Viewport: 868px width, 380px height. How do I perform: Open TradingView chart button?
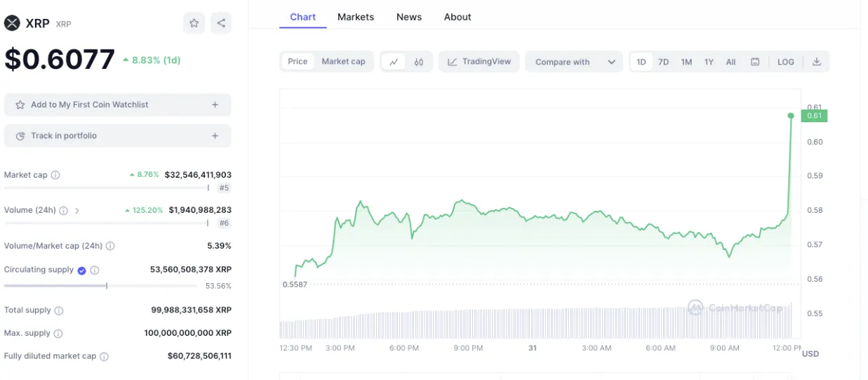(x=479, y=62)
